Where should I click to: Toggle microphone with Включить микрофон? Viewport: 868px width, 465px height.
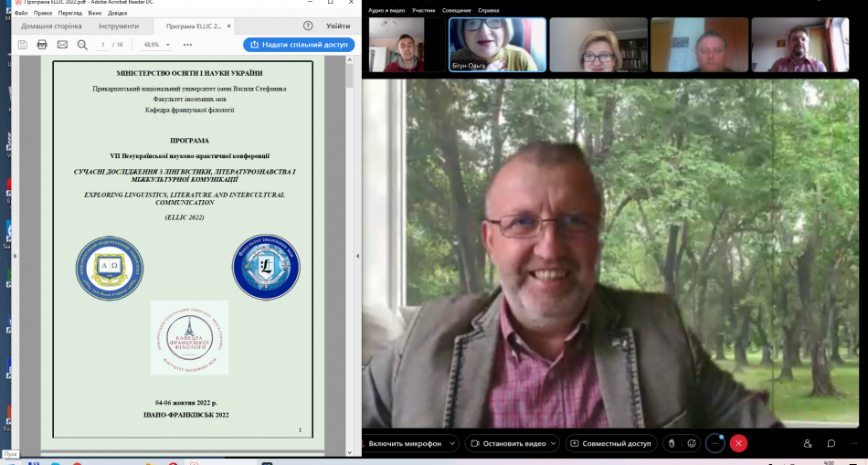(405, 443)
